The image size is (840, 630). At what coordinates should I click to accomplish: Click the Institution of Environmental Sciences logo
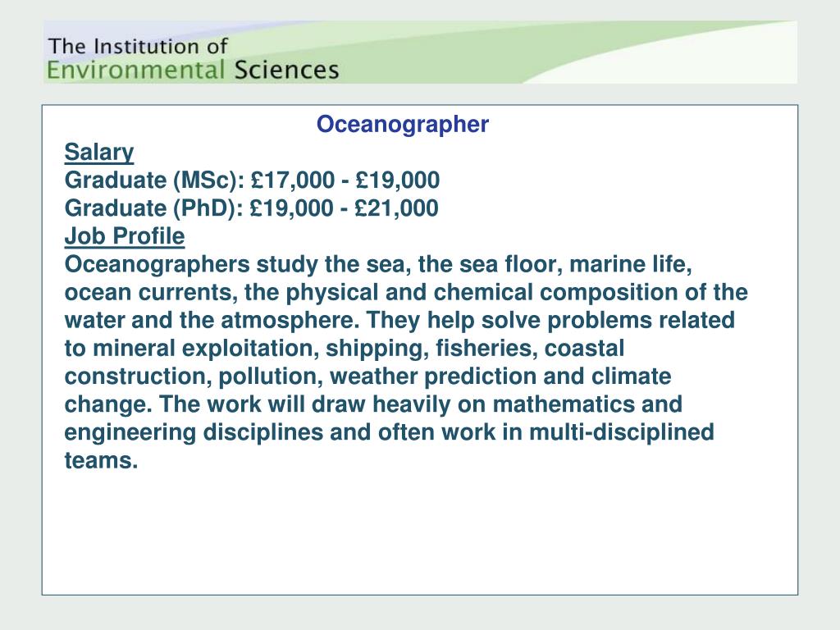click(193, 58)
